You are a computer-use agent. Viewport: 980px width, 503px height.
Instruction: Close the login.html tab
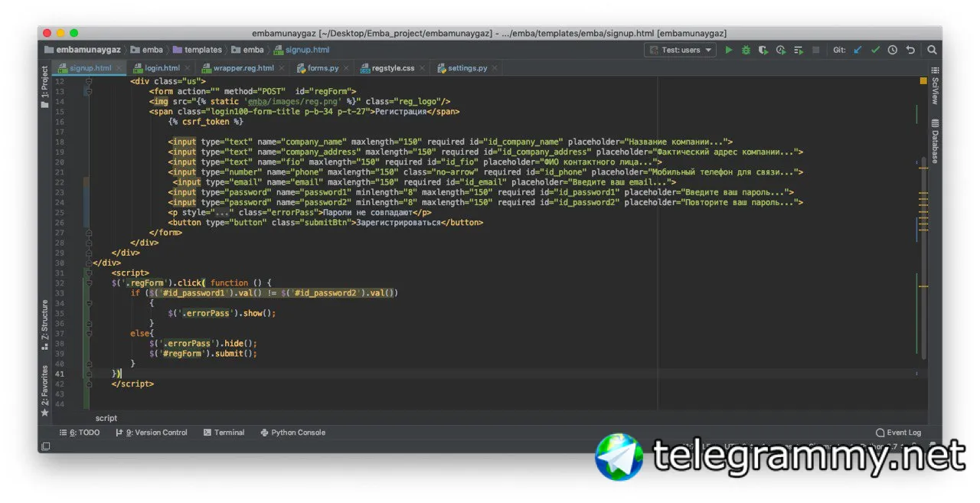186,68
